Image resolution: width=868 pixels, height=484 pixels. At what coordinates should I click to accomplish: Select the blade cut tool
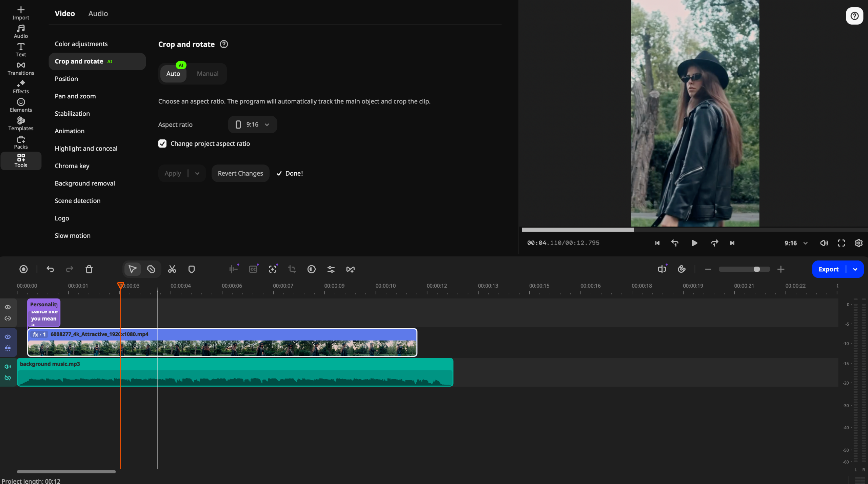(151, 269)
